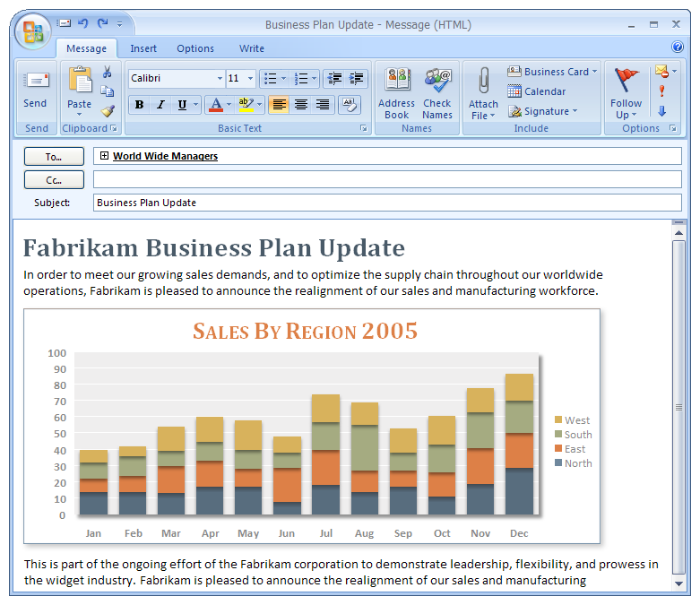Open the Calibri font name dropdown
The height and width of the screenshot is (605, 700).
coord(220,78)
